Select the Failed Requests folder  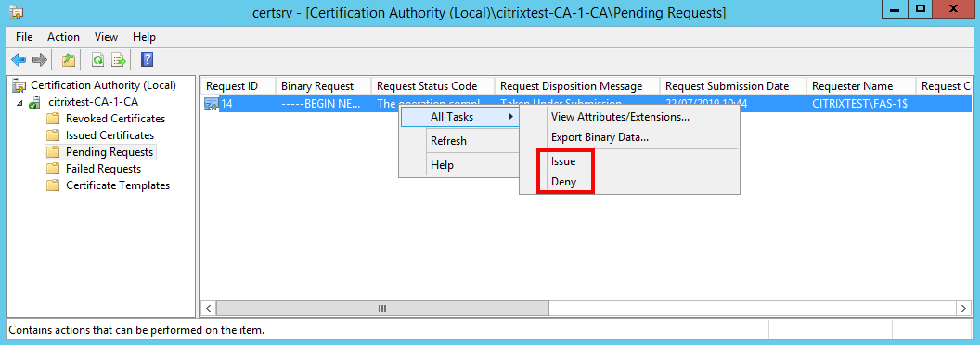(x=103, y=169)
